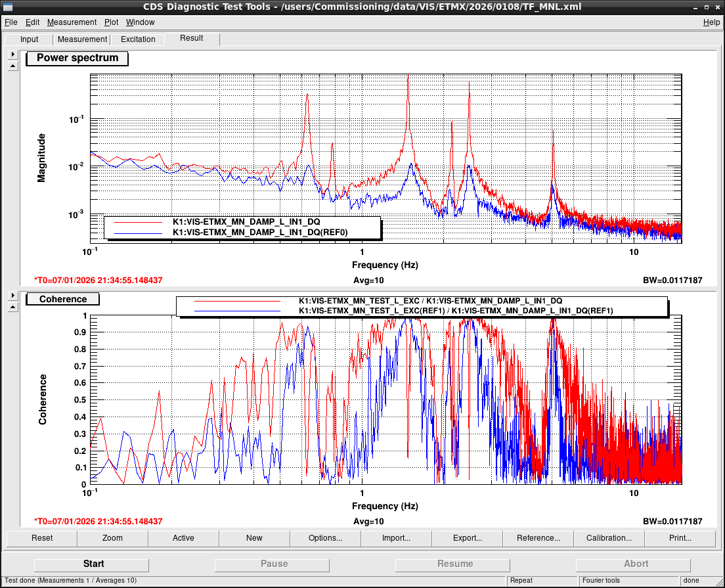Image resolution: width=725 pixels, height=588 pixels.
Task: Open the Help menu
Action: pos(711,22)
